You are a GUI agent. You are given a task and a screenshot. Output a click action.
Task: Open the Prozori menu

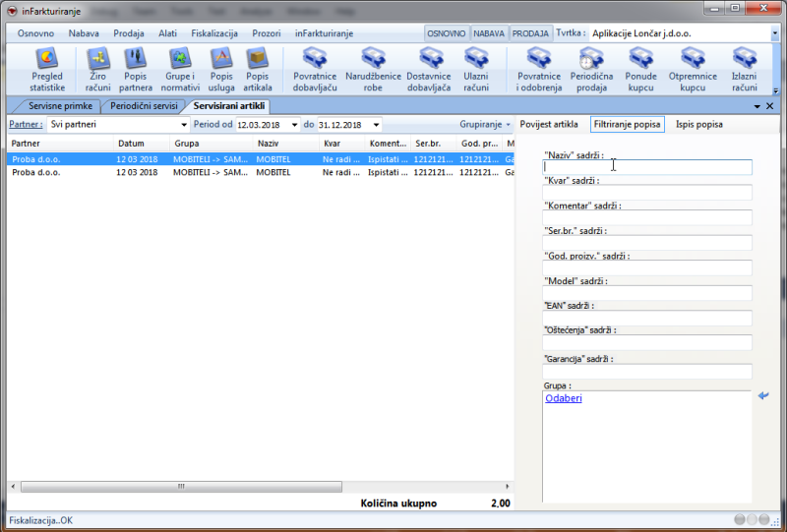click(x=266, y=33)
